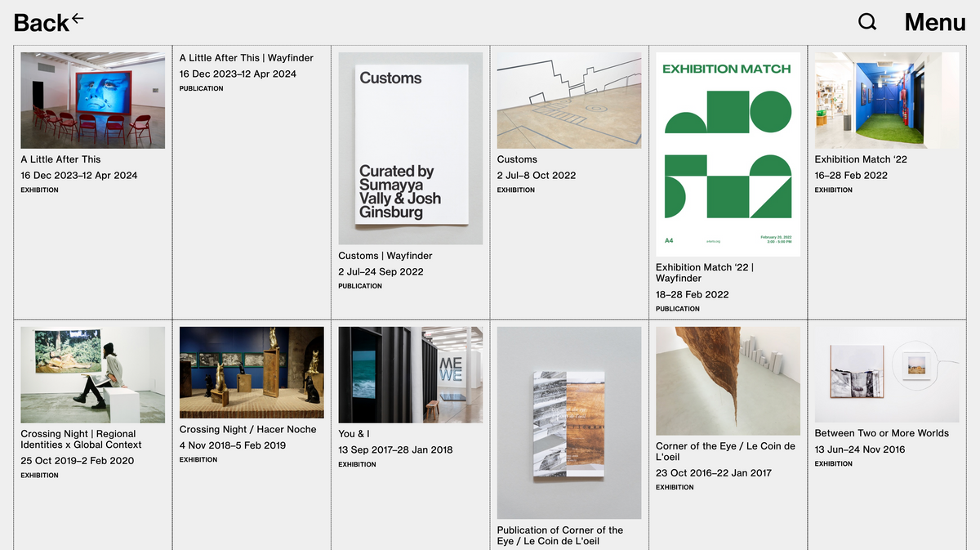
Task: Click the You & I exhibition thumbnail
Action: point(410,374)
